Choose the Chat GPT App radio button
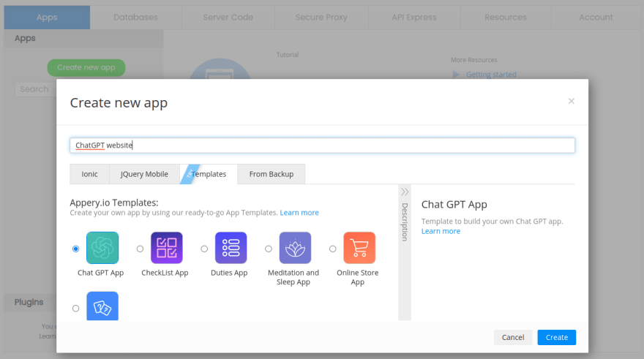Image resolution: width=644 pixels, height=359 pixels. click(75, 249)
